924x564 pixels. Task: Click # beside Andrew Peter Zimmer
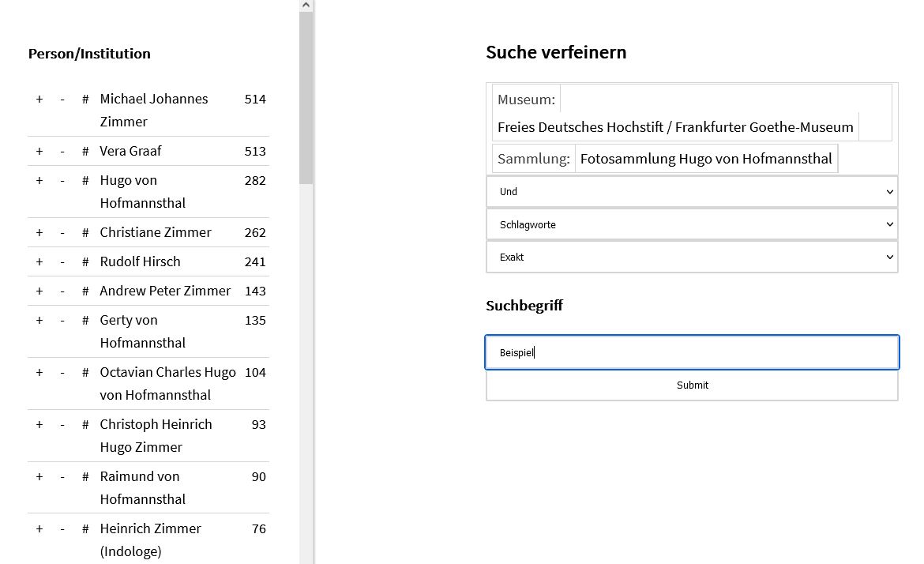point(85,291)
